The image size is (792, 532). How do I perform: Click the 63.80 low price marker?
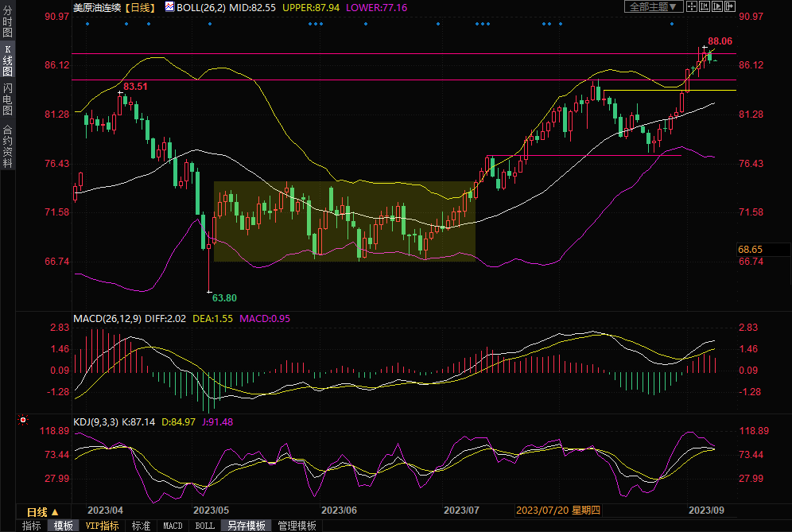(x=223, y=298)
